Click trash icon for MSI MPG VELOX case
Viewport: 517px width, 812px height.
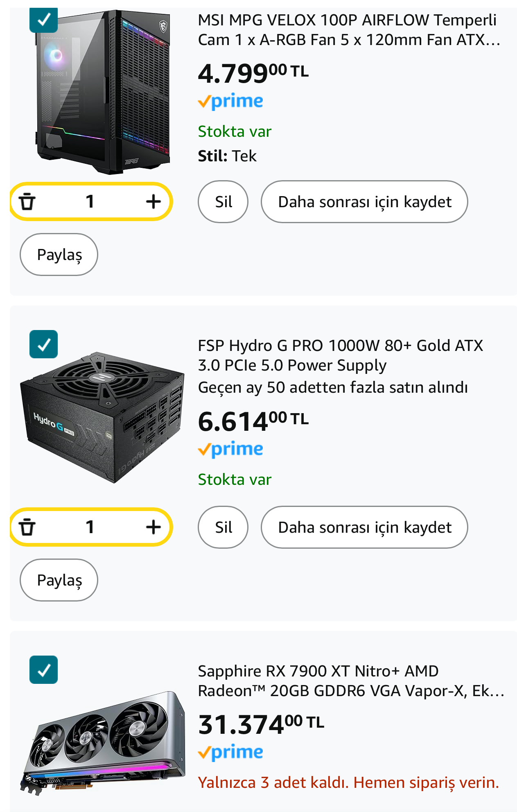(x=27, y=201)
